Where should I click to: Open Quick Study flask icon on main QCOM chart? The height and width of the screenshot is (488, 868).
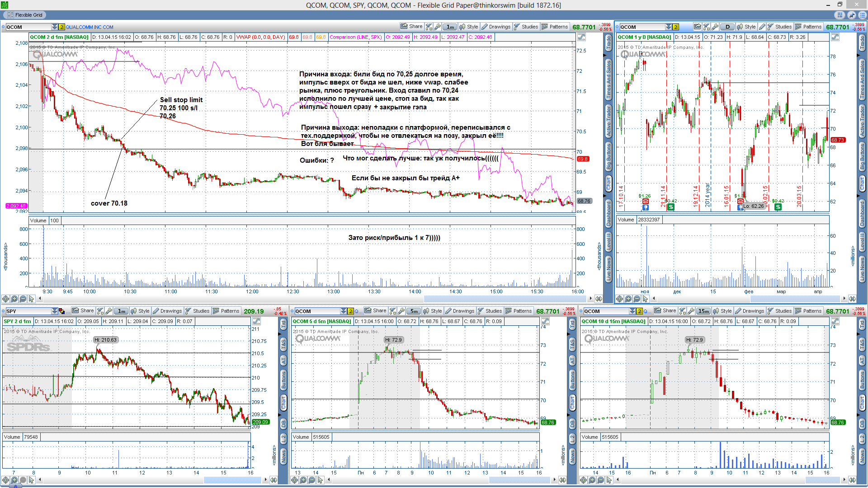point(429,27)
